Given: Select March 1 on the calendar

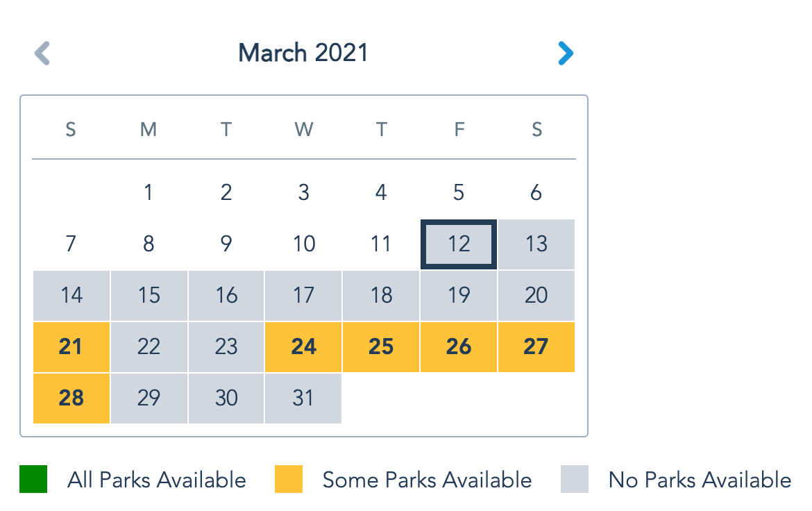Looking at the screenshot, I should coord(149,193).
